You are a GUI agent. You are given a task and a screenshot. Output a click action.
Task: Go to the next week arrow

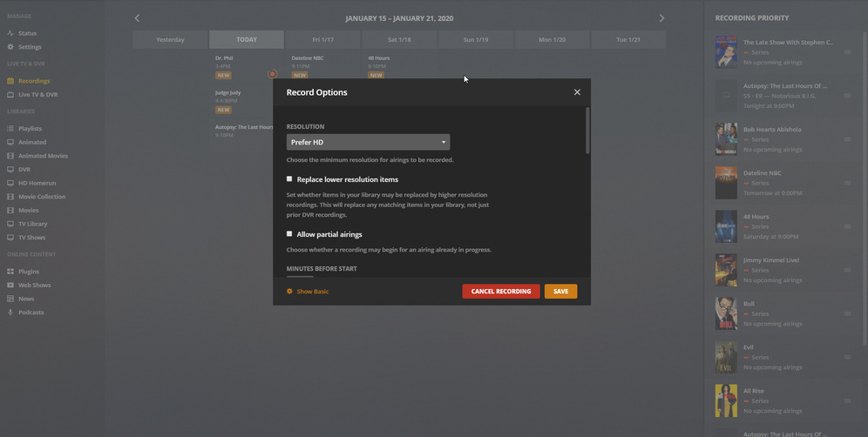tap(661, 18)
